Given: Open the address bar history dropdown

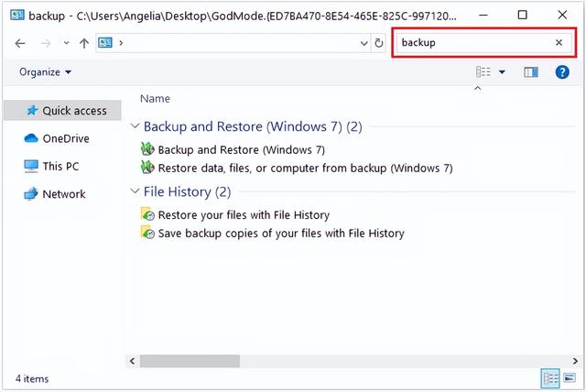Looking at the screenshot, I should [364, 43].
